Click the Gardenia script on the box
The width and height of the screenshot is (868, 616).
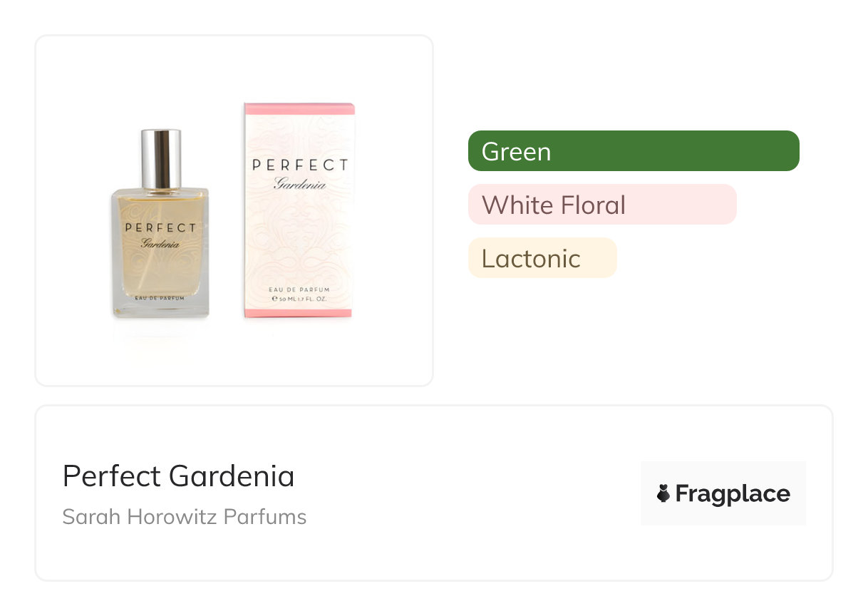pyautogui.click(x=299, y=184)
